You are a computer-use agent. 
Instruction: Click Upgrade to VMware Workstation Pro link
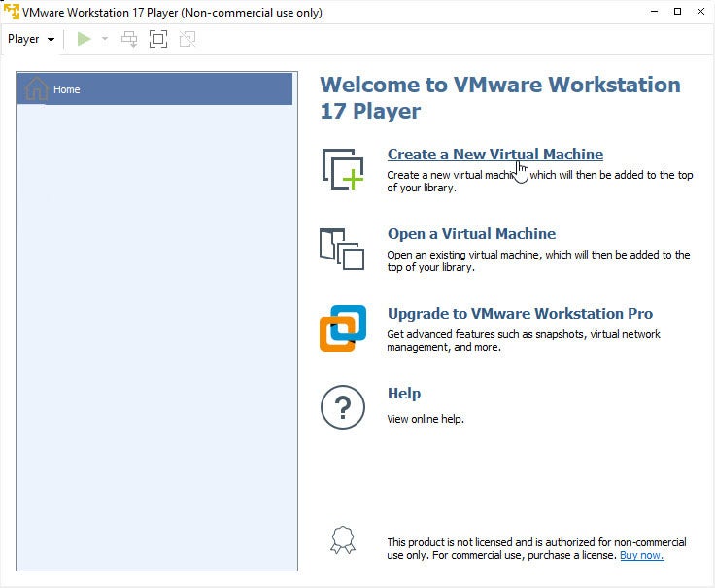[520, 314]
